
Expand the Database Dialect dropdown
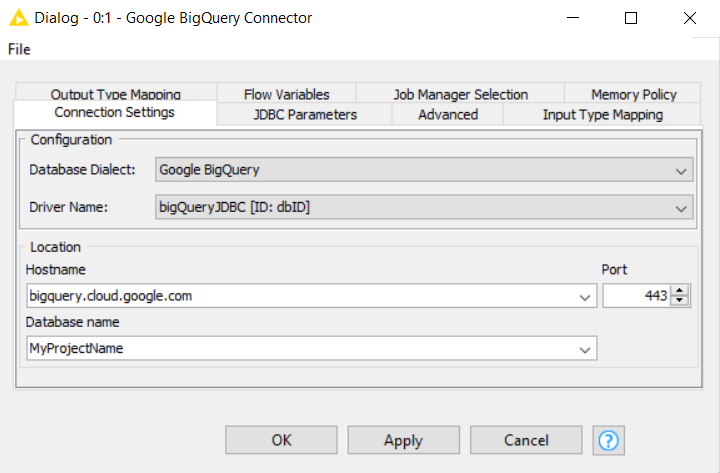pos(424,169)
